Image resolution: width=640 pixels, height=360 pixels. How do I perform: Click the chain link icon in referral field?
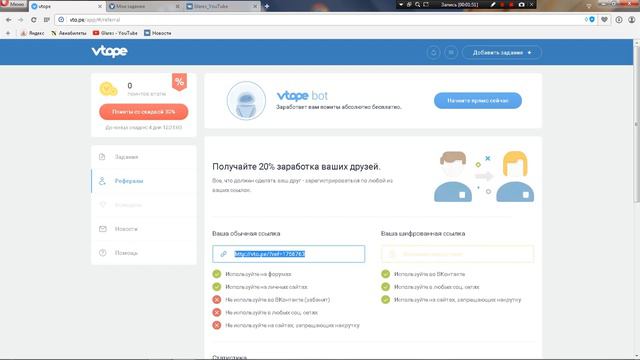click(x=223, y=254)
